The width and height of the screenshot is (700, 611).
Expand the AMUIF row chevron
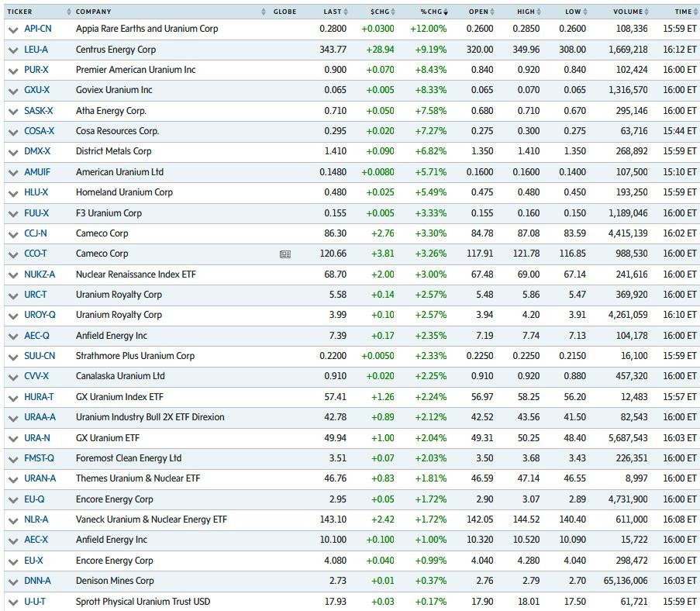coord(13,173)
